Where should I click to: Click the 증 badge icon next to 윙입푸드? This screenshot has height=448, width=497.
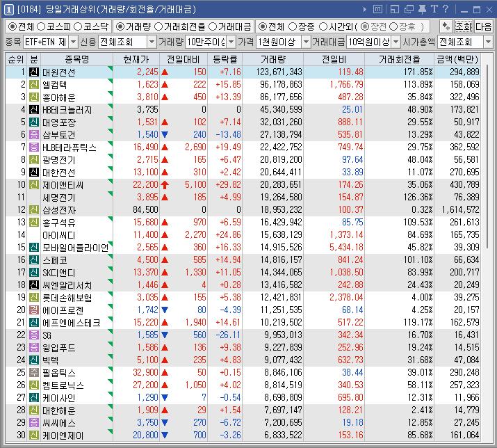click(x=34, y=347)
